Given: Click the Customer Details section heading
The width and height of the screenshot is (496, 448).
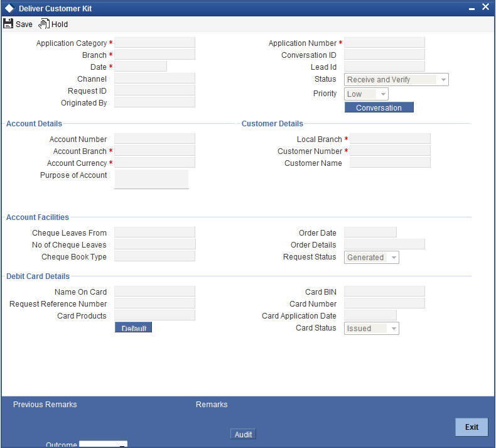Looking at the screenshot, I should click(272, 124).
